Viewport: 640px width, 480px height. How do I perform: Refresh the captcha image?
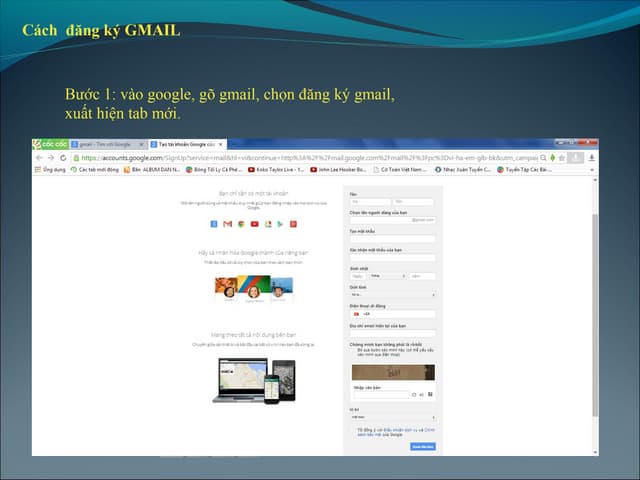coord(415,395)
